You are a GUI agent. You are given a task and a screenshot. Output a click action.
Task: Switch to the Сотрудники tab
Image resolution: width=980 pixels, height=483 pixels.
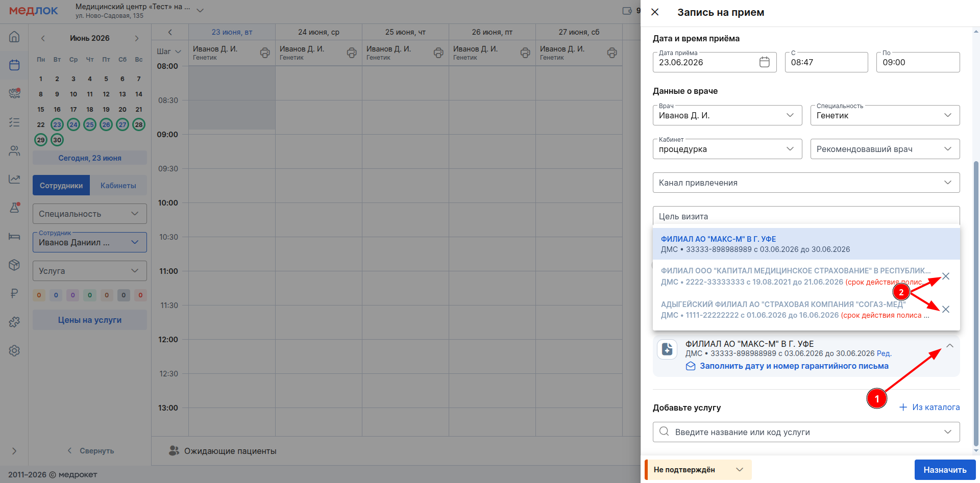[x=61, y=185]
